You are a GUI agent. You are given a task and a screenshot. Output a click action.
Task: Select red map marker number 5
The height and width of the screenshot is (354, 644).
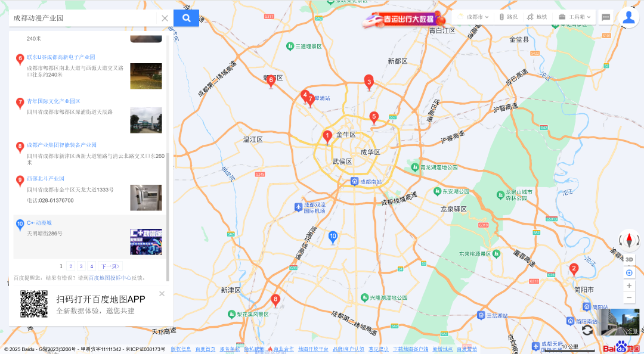click(373, 118)
